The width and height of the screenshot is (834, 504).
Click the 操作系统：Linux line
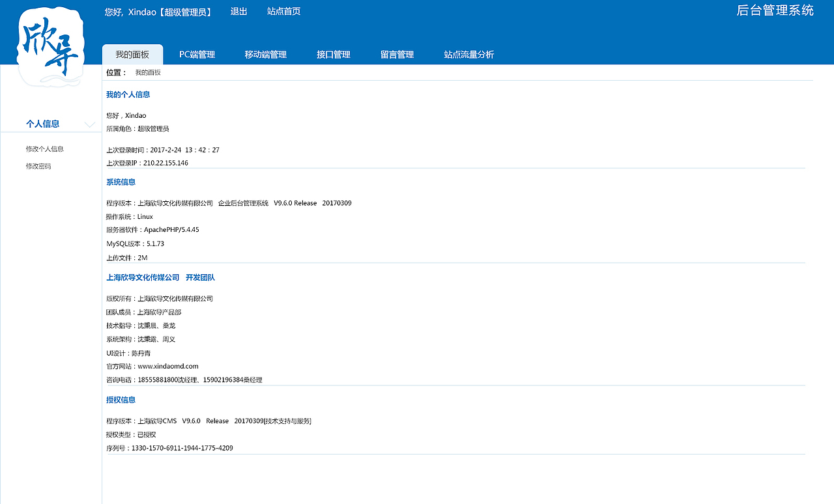[130, 217]
